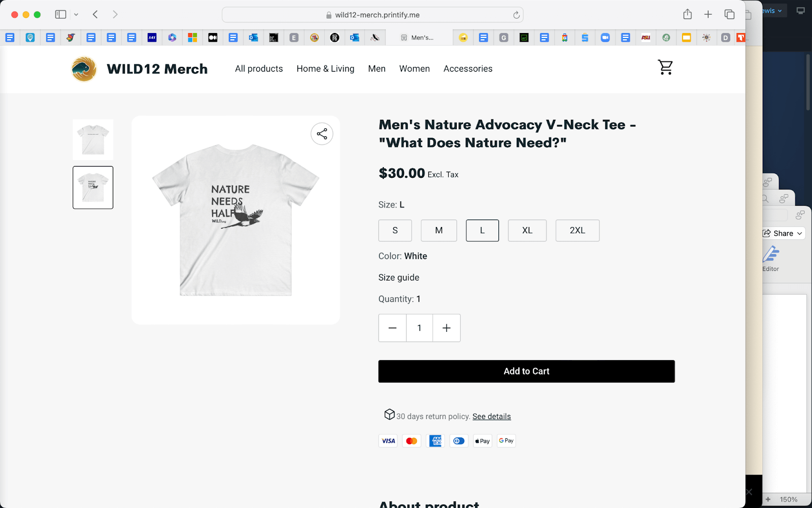Select size XL
The height and width of the screenshot is (508, 812).
click(527, 230)
